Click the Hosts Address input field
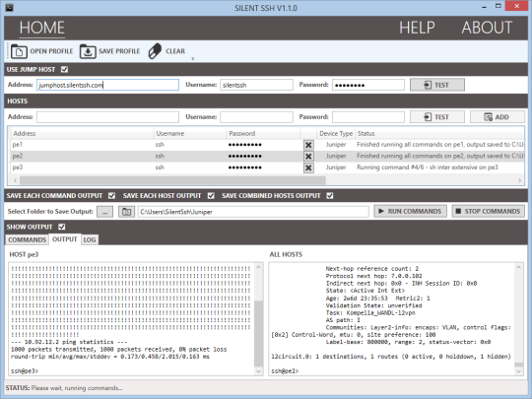The image size is (532, 399). [107, 117]
